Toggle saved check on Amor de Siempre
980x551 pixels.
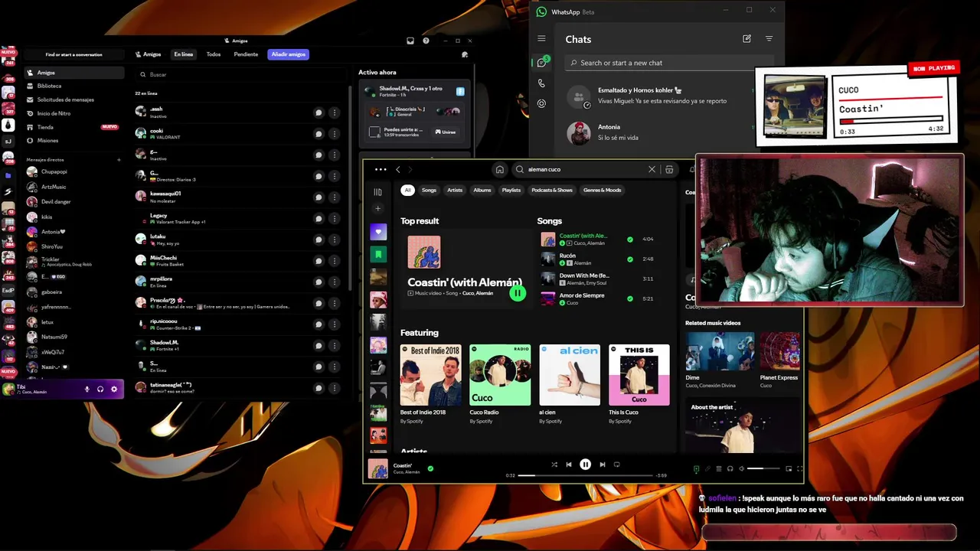point(630,298)
